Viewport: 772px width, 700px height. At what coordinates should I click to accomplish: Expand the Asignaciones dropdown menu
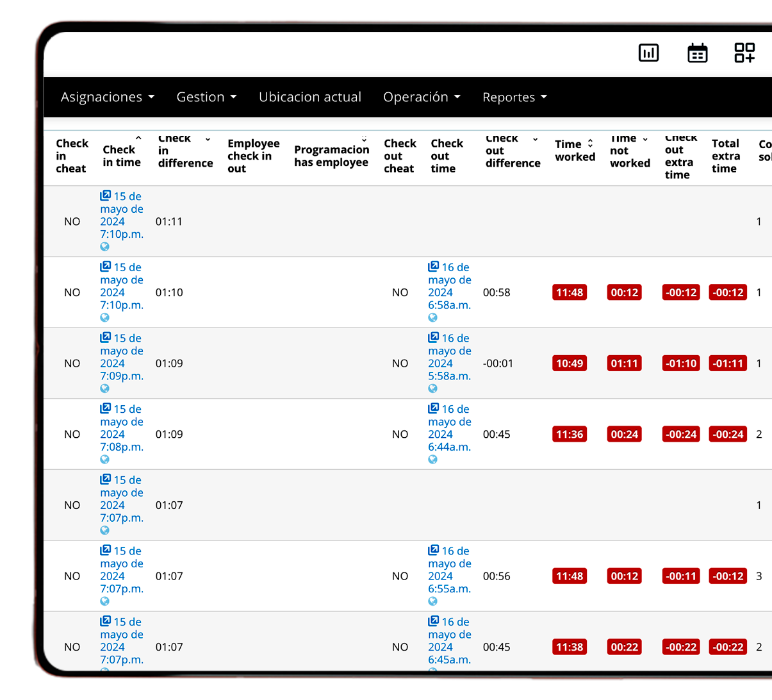click(x=107, y=97)
